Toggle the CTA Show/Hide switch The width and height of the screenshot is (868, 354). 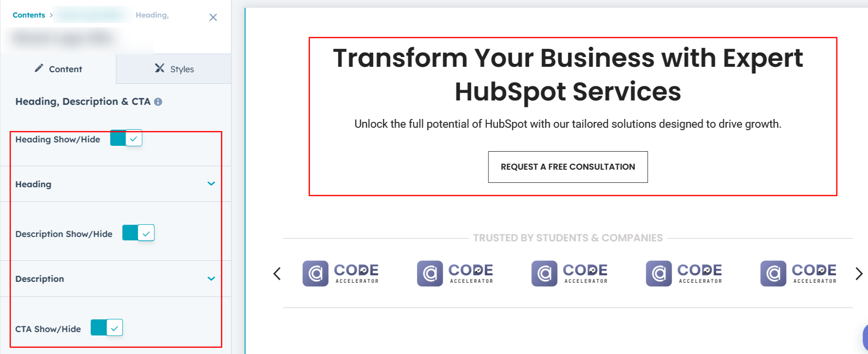coord(107,328)
